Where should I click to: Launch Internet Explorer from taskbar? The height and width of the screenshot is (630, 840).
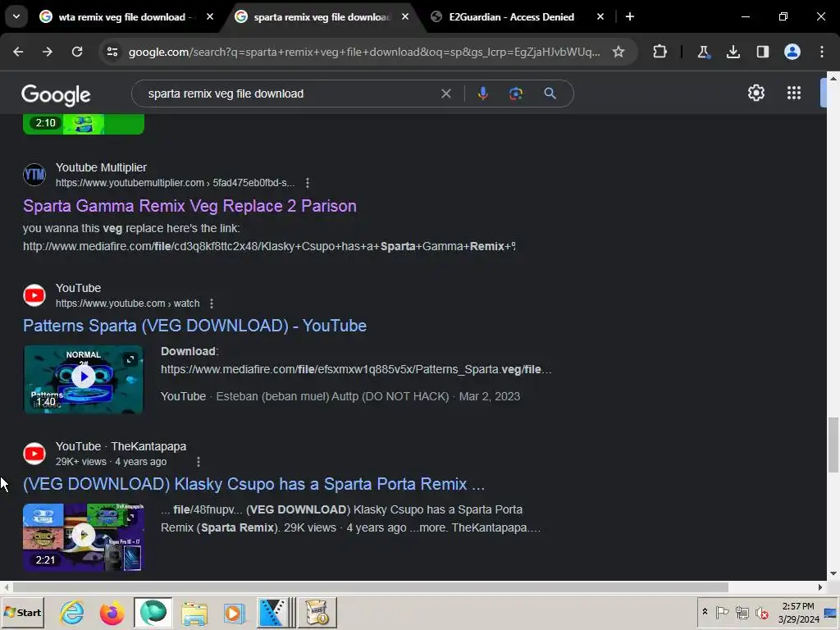[72, 612]
